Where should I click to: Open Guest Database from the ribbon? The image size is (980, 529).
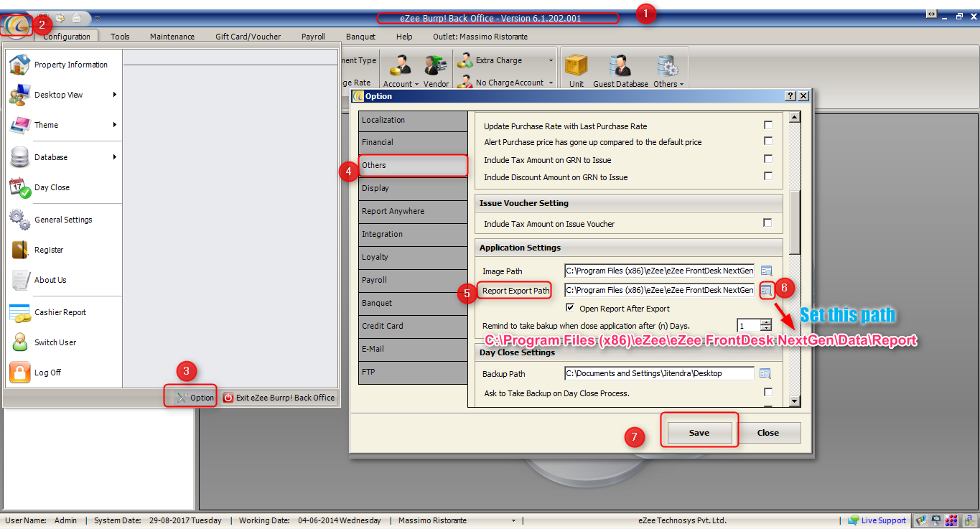620,72
